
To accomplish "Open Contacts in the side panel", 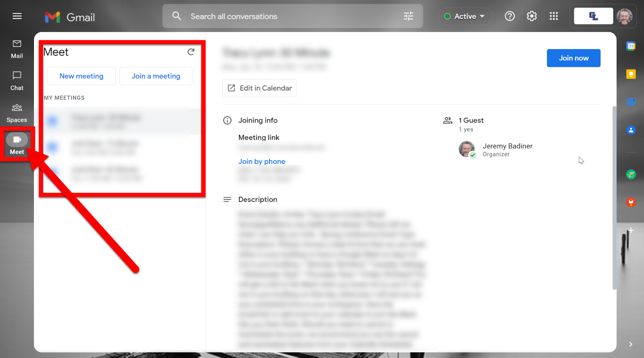I will click(x=631, y=130).
